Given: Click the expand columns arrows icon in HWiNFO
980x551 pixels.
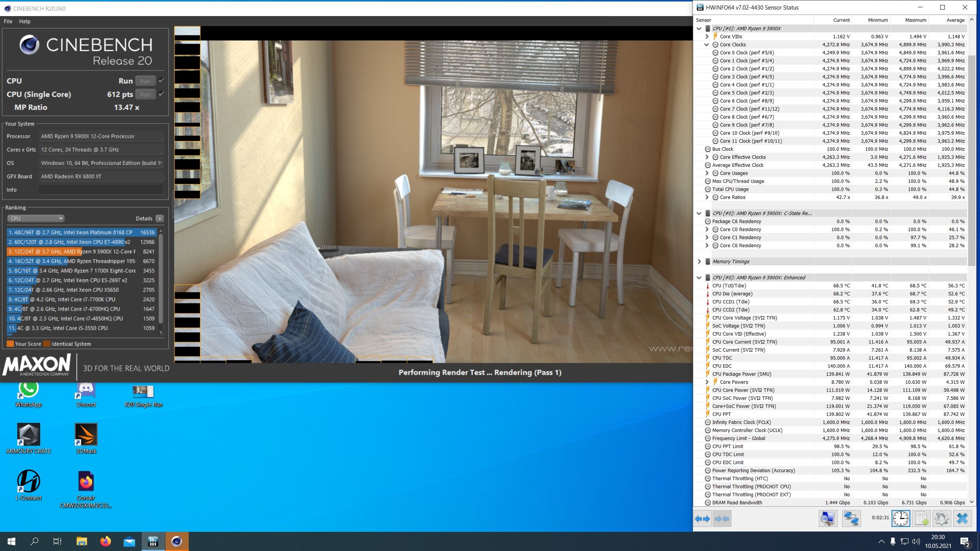Looking at the screenshot, I should tap(702, 519).
